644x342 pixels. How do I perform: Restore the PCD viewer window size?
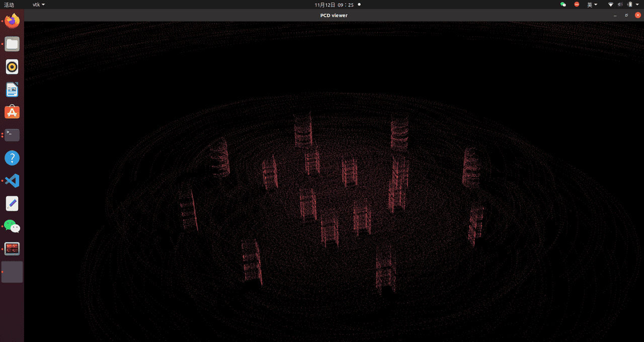(626, 16)
